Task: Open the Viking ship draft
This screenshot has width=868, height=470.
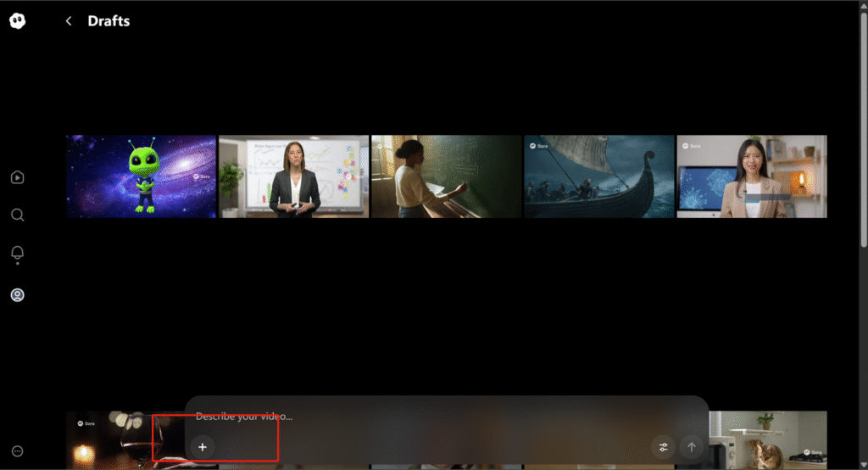Action: (598, 176)
